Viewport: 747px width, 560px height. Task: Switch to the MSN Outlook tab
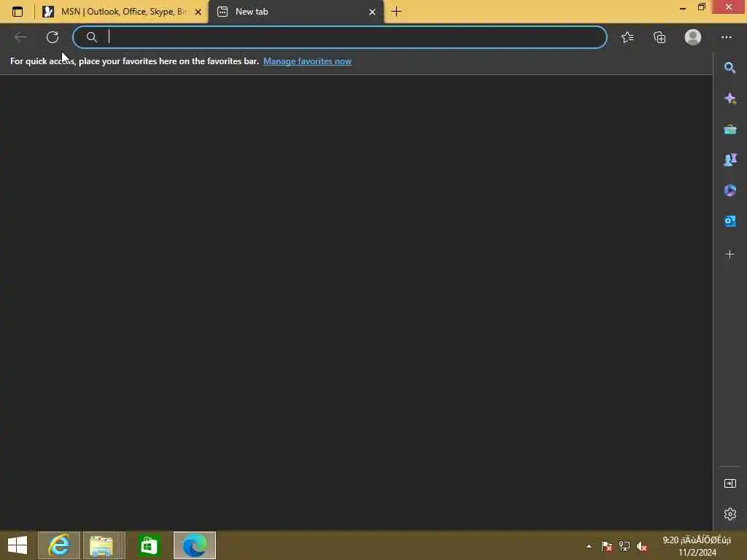pyautogui.click(x=120, y=12)
